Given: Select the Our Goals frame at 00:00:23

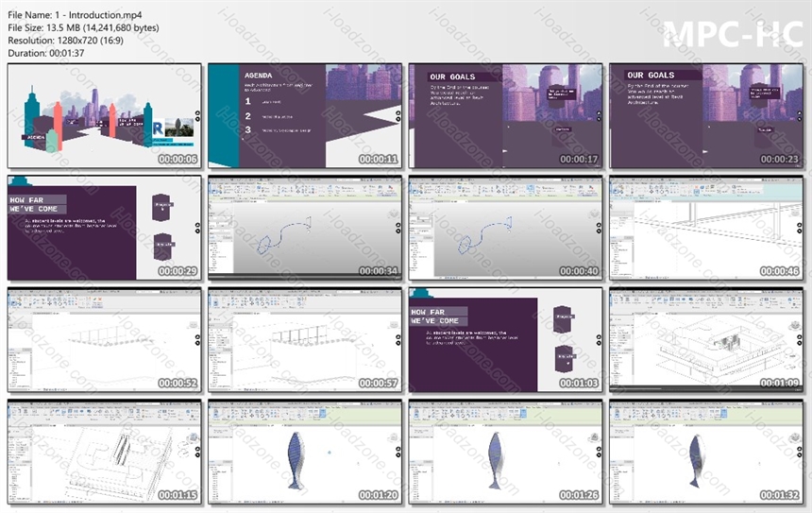Looking at the screenshot, I should click(706, 115).
